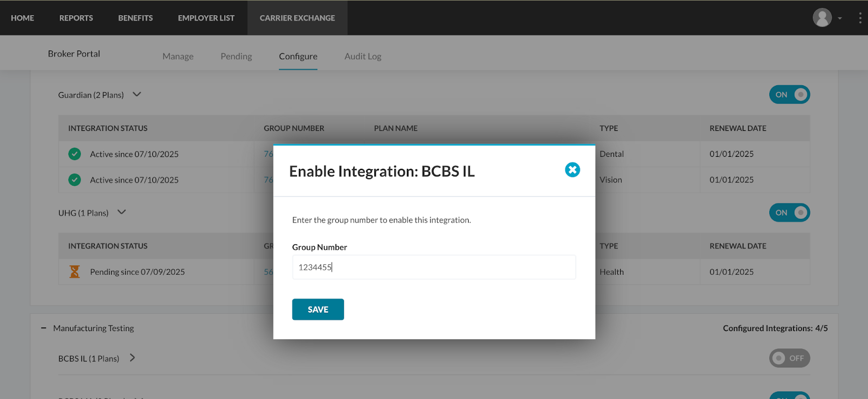This screenshot has width=868, height=399.
Task: Click the user avatar icon
Action: pyautogui.click(x=822, y=18)
